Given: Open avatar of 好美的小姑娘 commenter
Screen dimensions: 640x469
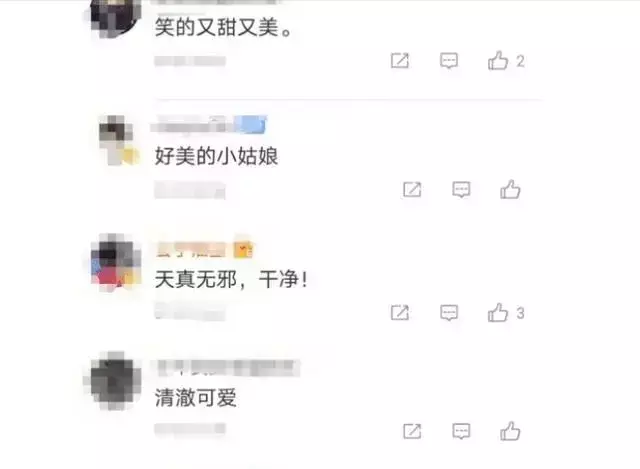Looking at the screenshot, I should tap(117, 140).
